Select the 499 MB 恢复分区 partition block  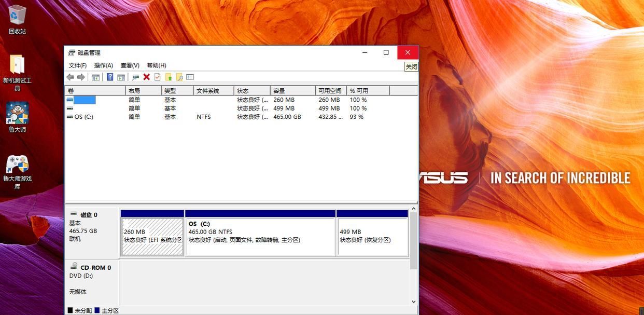tap(372, 237)
